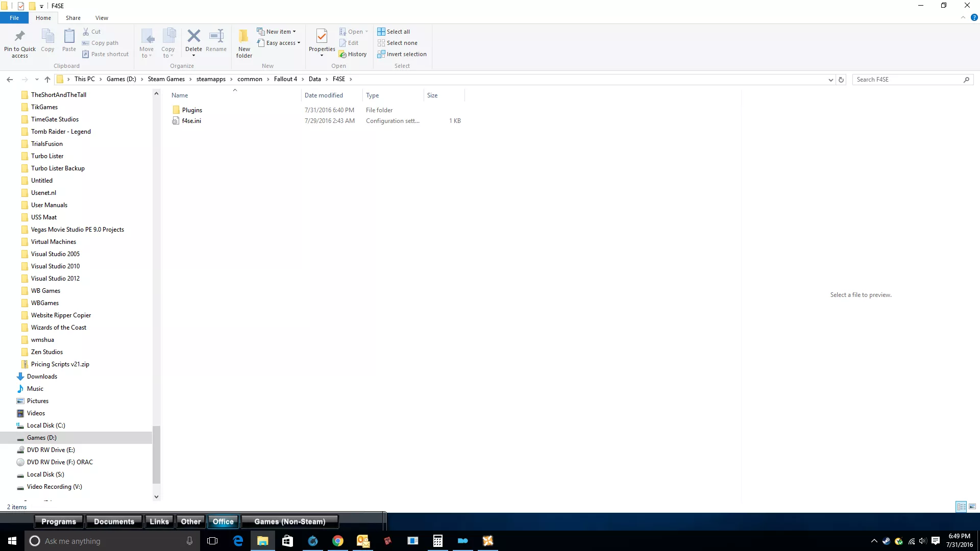Screen dimensions: 980x551
Task: Open the File menu tab
Action: coord(14,18)
